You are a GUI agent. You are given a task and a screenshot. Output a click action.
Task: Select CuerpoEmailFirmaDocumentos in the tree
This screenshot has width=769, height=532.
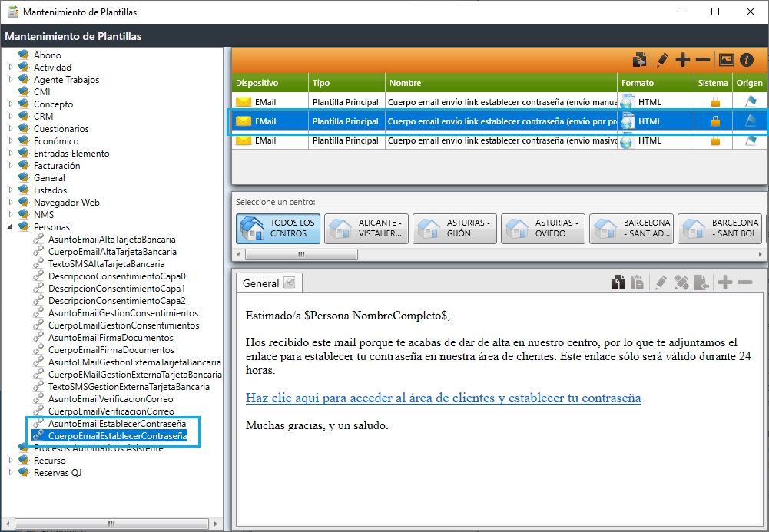111,350
